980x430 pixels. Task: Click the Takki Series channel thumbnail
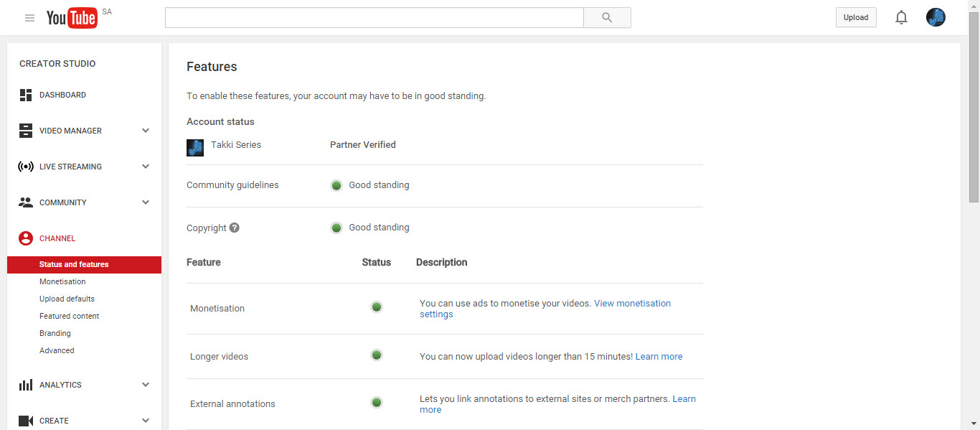pos(195,147)
